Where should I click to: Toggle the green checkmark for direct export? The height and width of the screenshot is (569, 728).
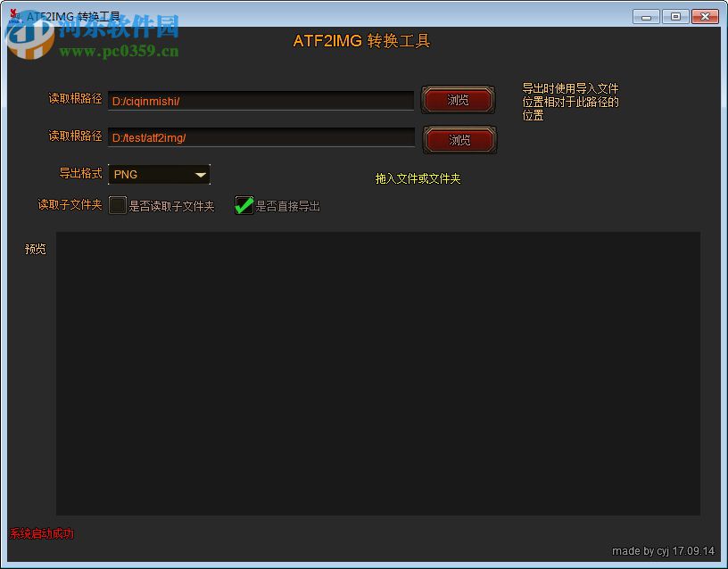point(244,205)
